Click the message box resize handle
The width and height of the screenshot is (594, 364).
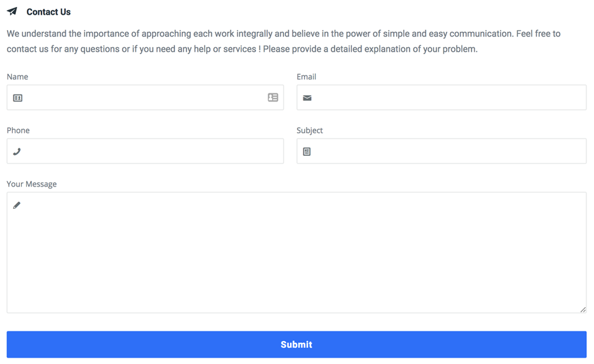[x=583, y=310]
